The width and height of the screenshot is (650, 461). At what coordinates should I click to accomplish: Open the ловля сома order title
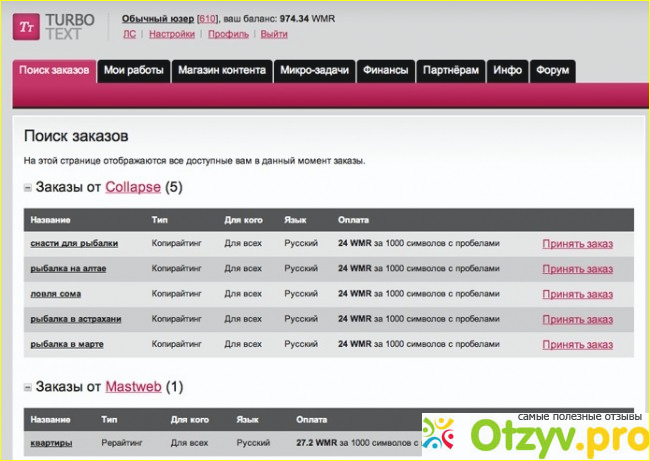coord(56,294)
